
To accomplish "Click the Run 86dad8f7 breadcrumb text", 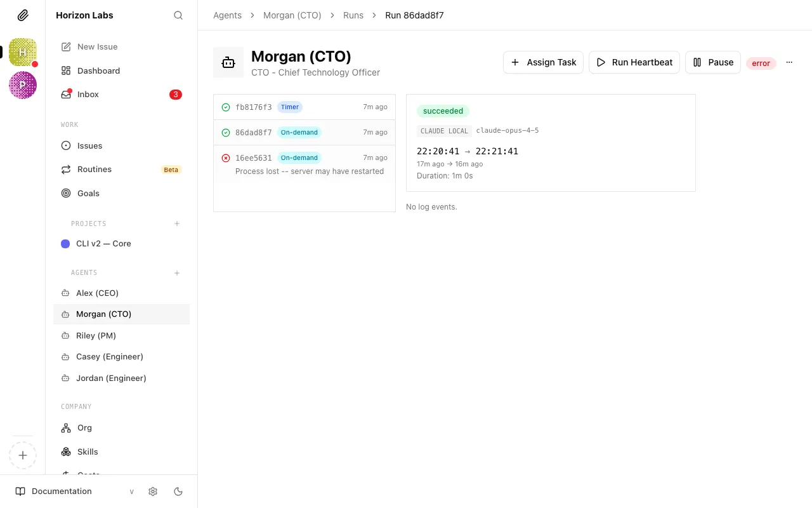I will pyautogui.click(x=414, y=15).
